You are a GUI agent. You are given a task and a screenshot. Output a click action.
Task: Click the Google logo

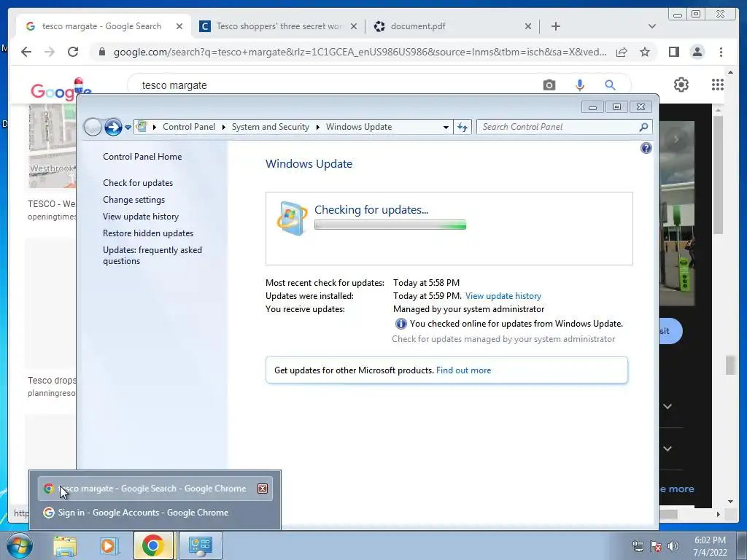pyautogui.click(x=61, y=90)
